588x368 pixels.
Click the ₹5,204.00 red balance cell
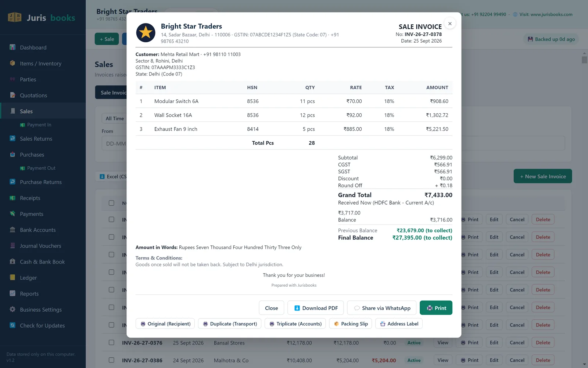click(x=384, y=360)
